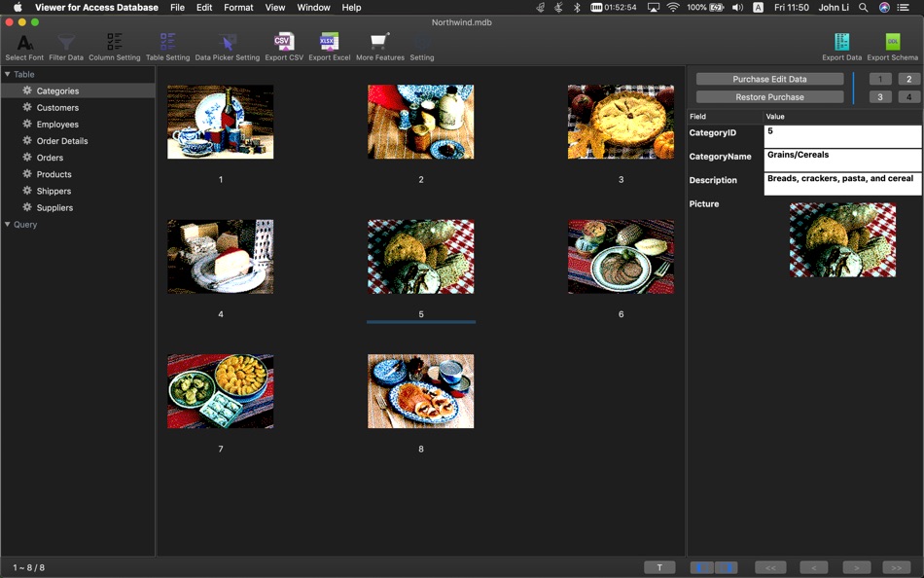Open the Window menu
Viewport: 924px width, 578px height.
[313, 7]
